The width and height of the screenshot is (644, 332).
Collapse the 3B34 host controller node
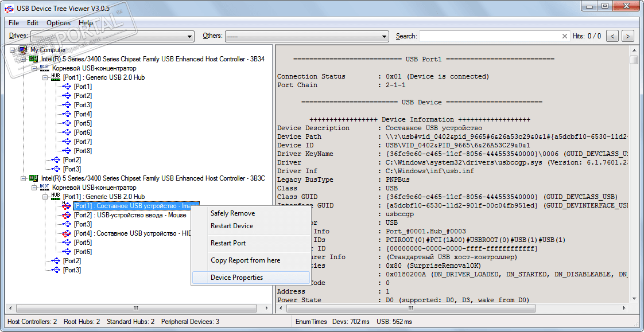pos(23,59)
